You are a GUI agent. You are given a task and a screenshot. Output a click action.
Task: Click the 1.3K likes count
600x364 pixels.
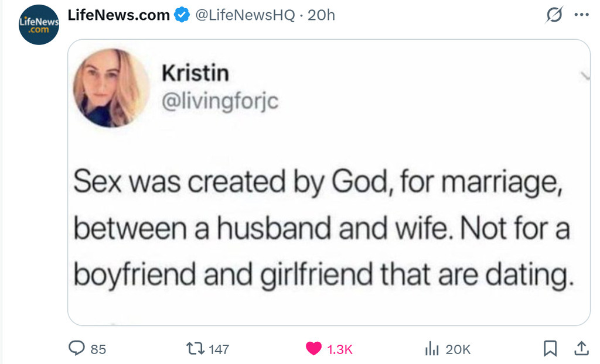coord(340,349)
